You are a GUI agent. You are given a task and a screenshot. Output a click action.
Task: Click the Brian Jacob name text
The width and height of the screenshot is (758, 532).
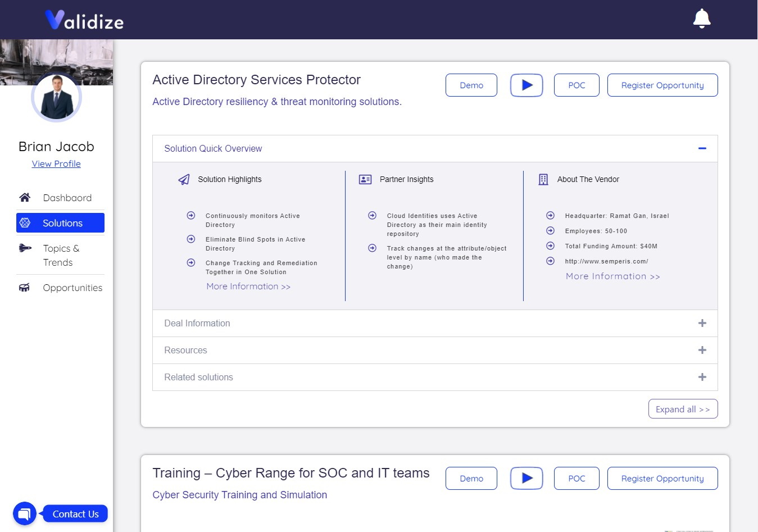coord(56,147)
